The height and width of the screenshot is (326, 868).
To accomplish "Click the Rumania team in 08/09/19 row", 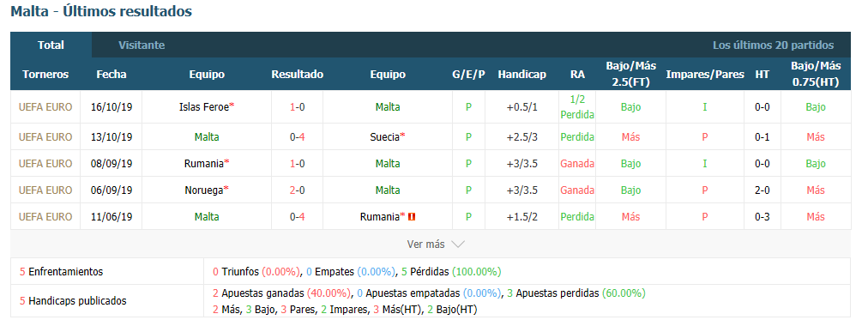I will 204,163.
